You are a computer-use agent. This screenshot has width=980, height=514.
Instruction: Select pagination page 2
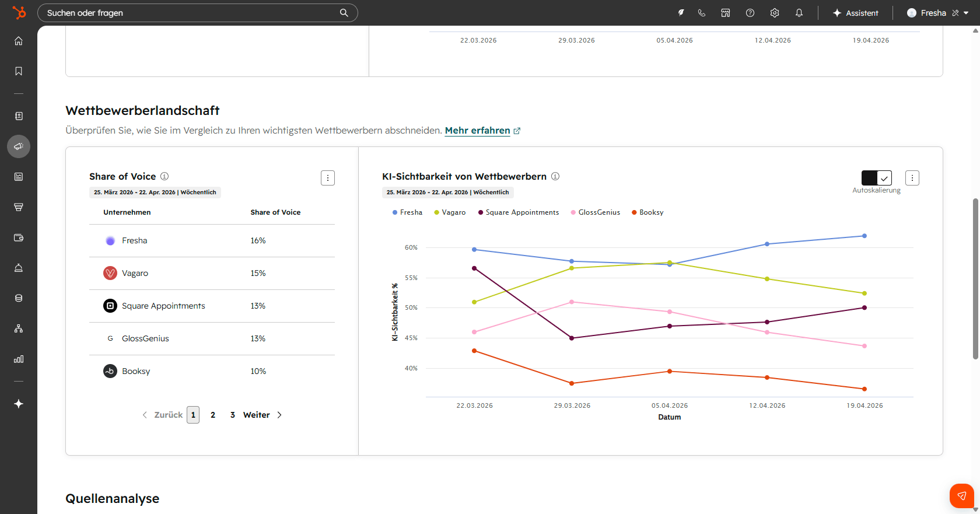coord(213,415)
